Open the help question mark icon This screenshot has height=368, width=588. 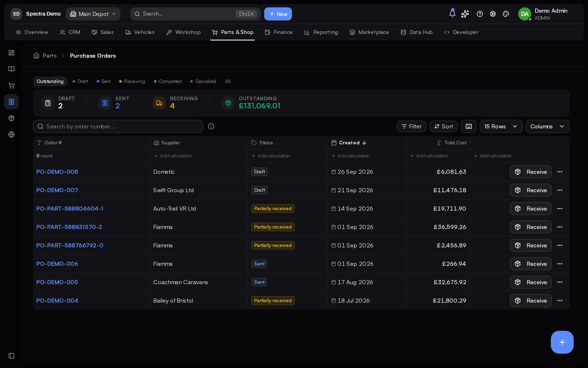coord(480,14)
